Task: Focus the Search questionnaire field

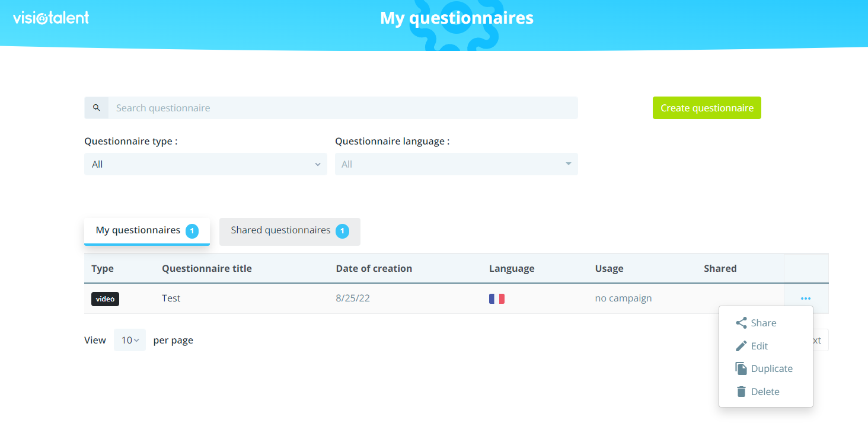Action: click(343, 108)
